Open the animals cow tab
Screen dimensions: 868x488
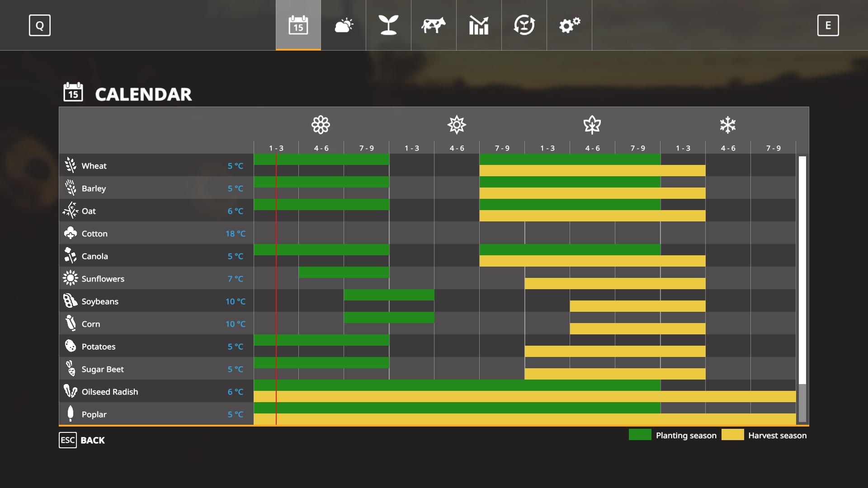pos(434,25)
